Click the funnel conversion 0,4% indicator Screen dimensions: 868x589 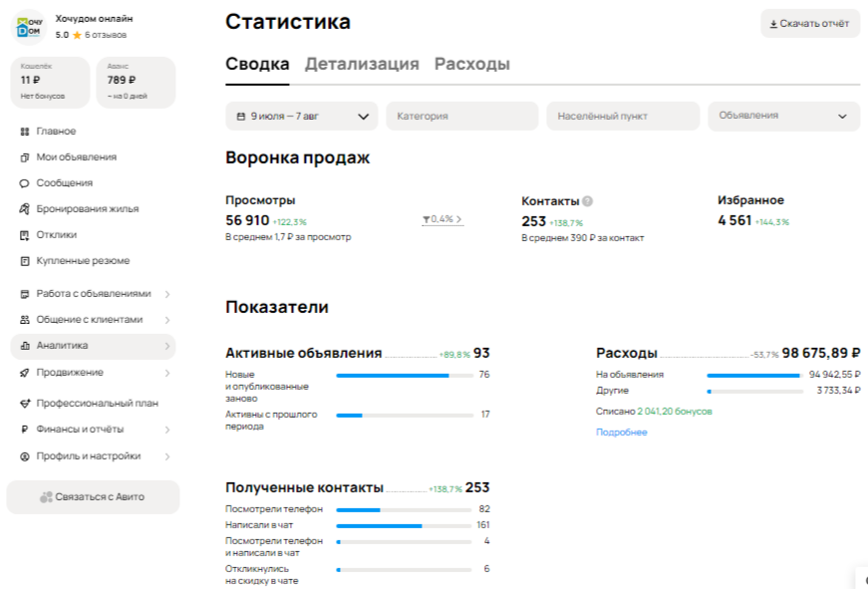click(442, 219)
